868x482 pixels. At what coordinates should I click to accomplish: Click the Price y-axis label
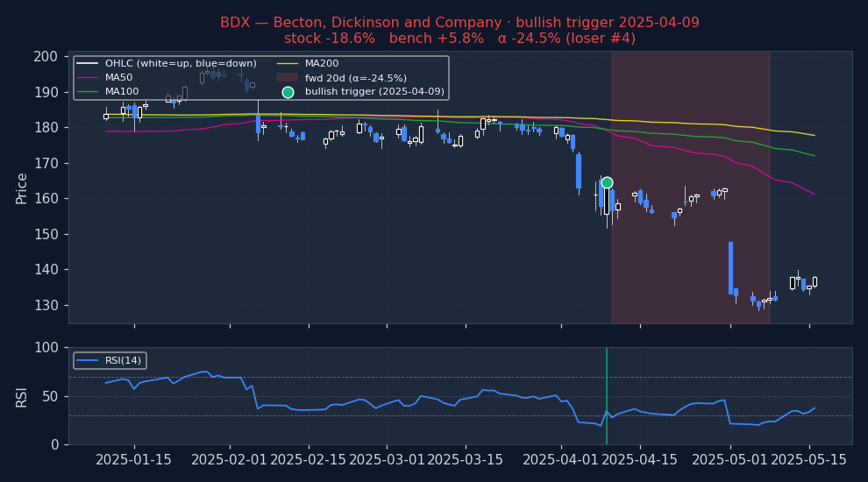tap(22, 188)
